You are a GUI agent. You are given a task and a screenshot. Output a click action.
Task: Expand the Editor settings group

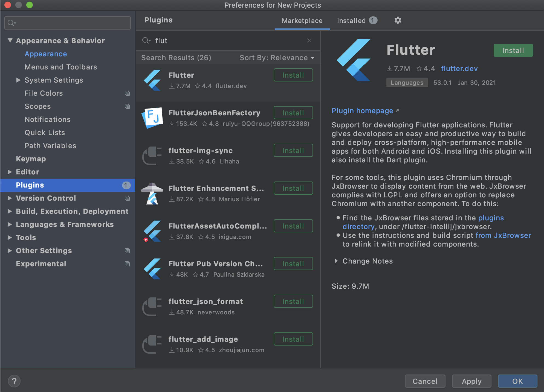(10, 172)
